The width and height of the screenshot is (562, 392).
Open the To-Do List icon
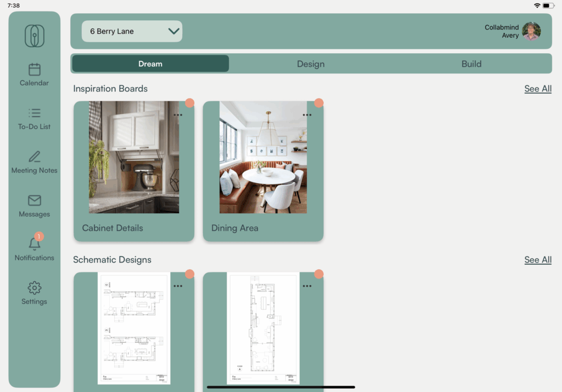[35, 113]
